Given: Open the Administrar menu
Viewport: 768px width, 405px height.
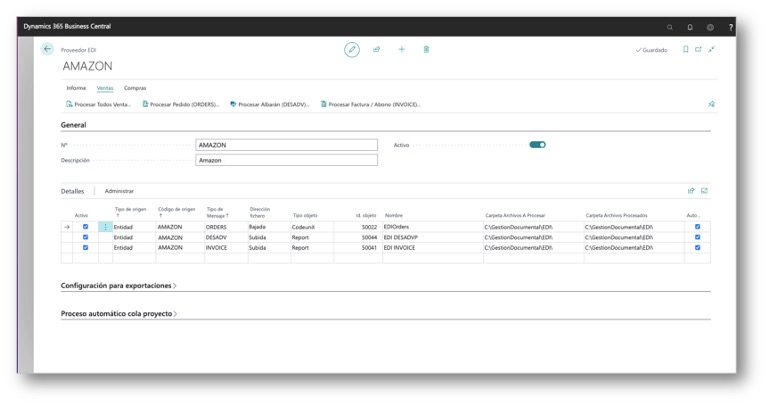Looking at the screenshot, I should tap(119, 191).
